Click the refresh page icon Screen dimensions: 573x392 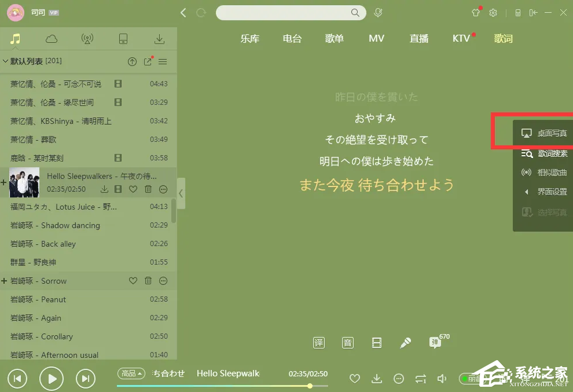[x=201, y=13]
